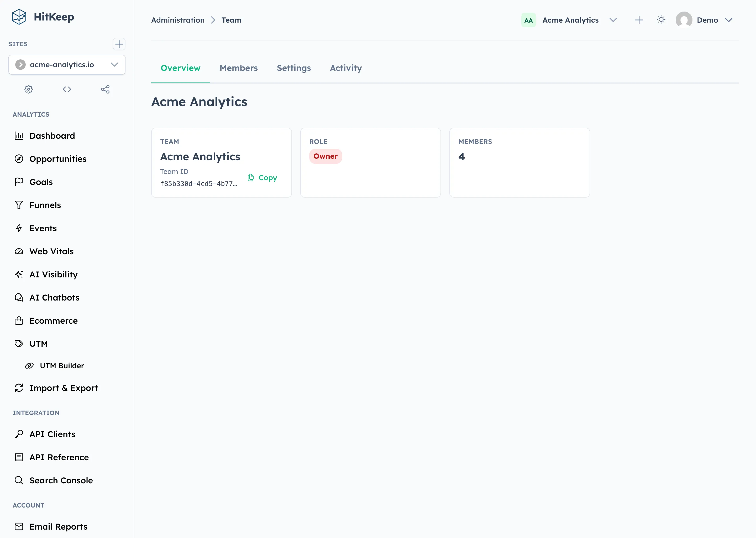
Task: Click the Web Vitals gauge icon
Action: point(19,251)
